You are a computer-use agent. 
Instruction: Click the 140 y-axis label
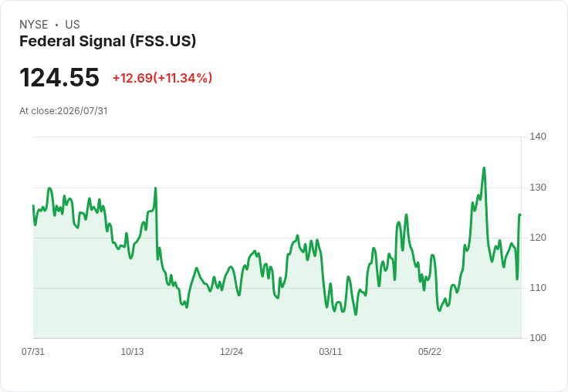tap(538, 137)
